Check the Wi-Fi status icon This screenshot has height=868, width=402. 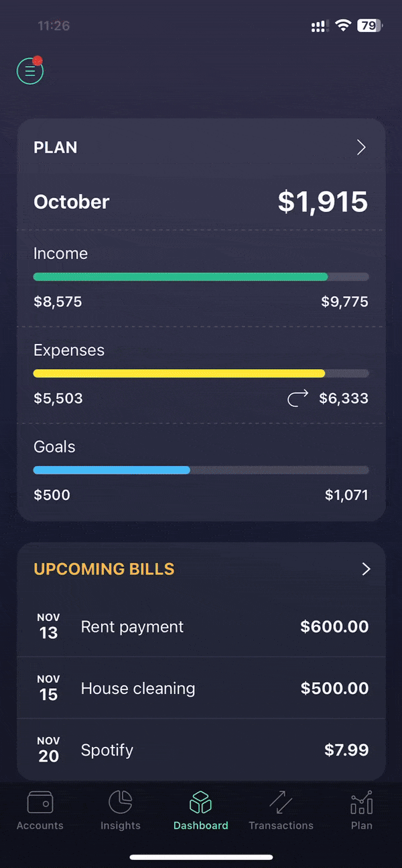343,26
